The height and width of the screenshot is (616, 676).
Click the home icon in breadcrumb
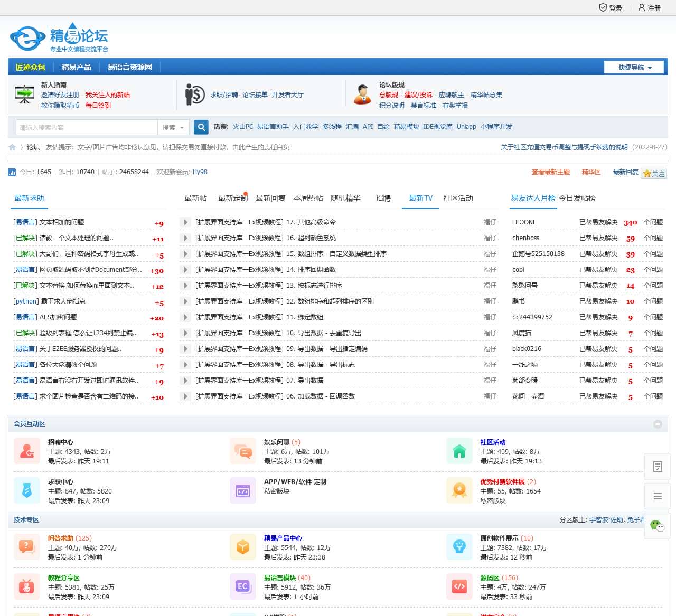click(x=12, y=147)
